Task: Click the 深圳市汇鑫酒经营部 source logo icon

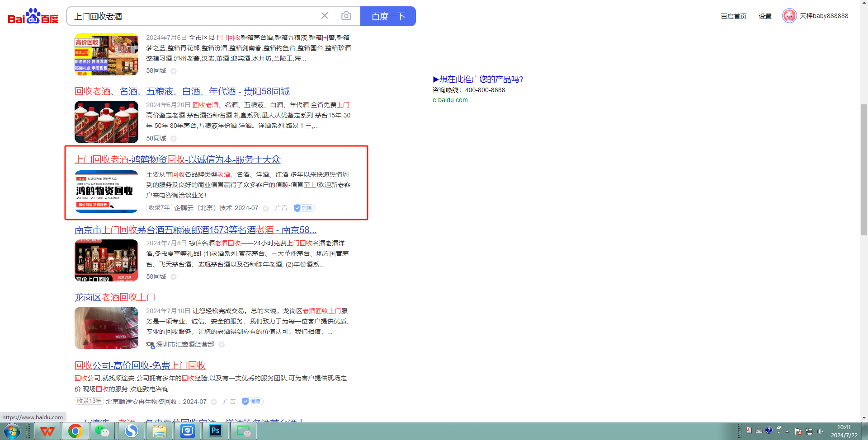Action: pyautogui.click(x=151, y=345)
